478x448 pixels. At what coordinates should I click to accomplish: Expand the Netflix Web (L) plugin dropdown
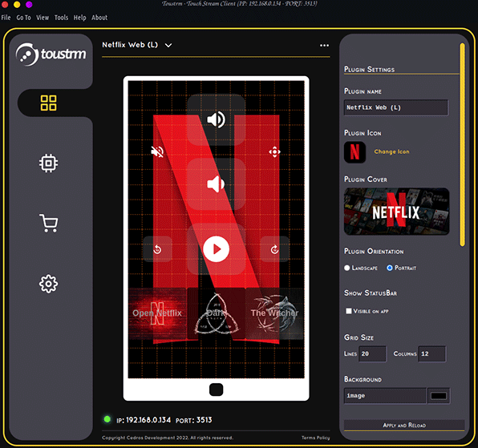coord(168,46)
